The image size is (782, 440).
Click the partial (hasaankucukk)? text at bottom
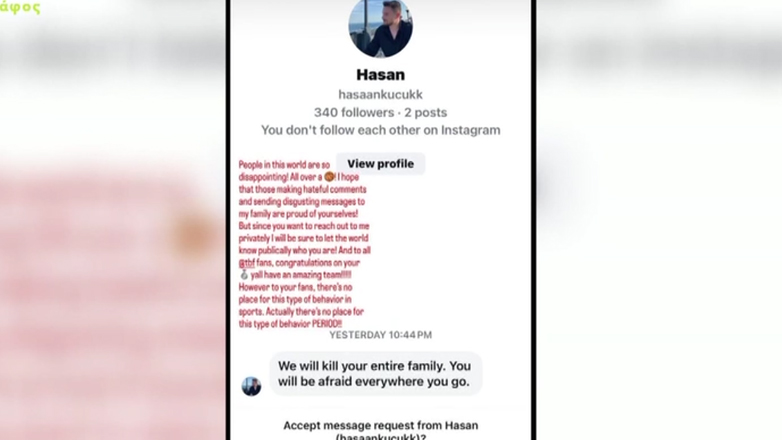(381, 437)
